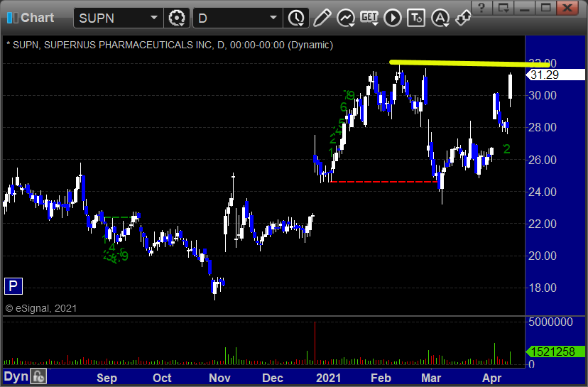Click the chart title SUPERNUS PHARMACEUTICALS text
Screen dimensions: 588x387
[128, 45]
